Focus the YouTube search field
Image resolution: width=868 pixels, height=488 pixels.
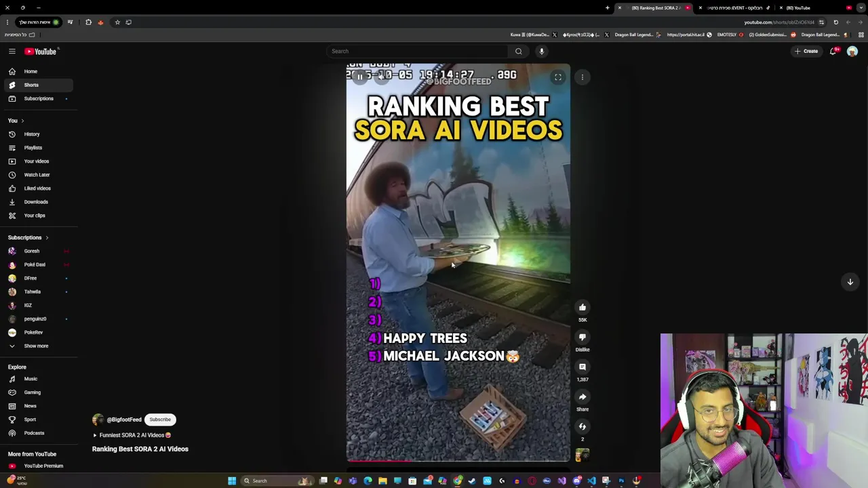(x=417, y=52)
